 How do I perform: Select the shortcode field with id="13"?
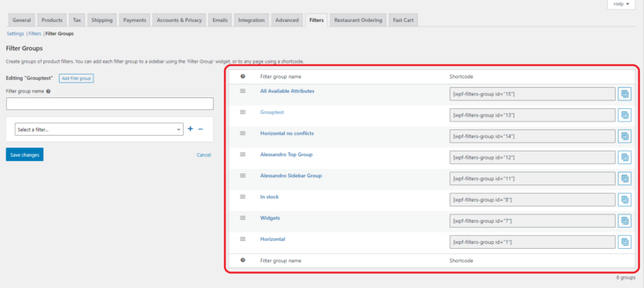532,115
